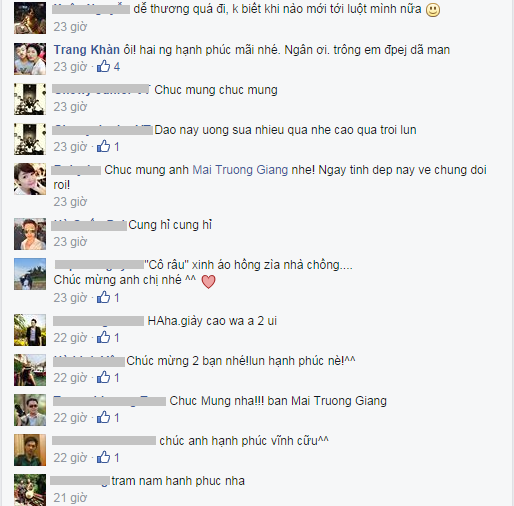Open Trang Khàn's profile name link
Image resolution: width=514 pixels, height=506 pixels.
[87, 50]
